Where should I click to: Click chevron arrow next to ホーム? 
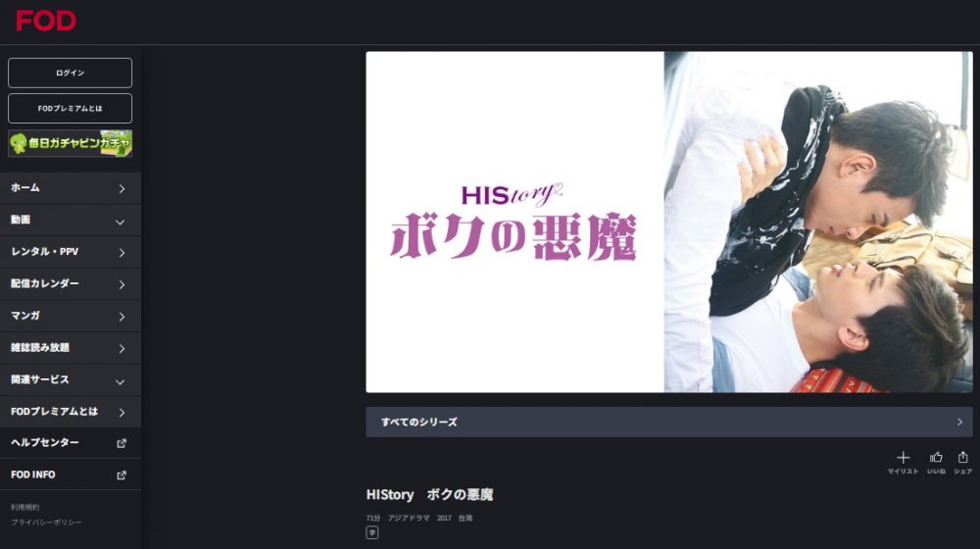point(122,189)
